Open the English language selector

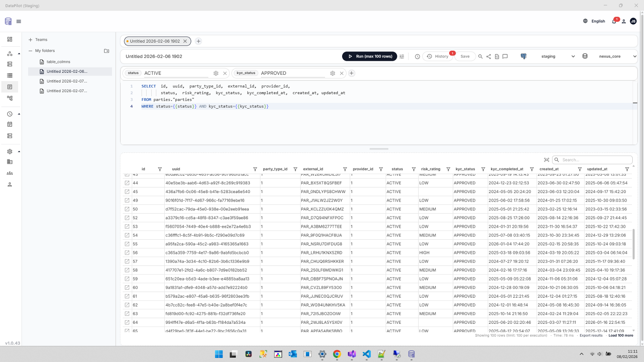point(595,21)
